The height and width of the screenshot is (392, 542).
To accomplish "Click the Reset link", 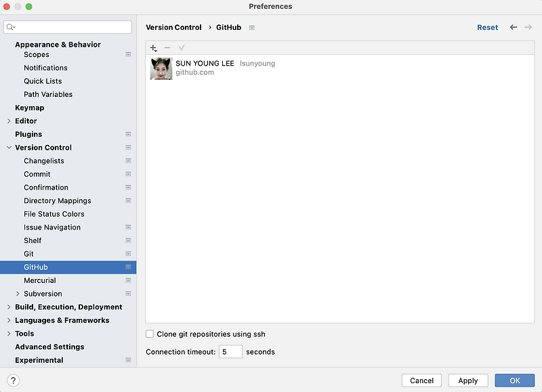I will tap(487, 27).
